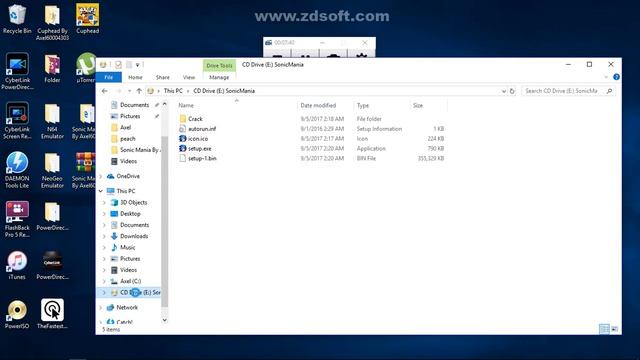Screen dimensions: 640x360
Task: Open the Cuphead By Axel folder icon
Action: (x=52, y=22)
